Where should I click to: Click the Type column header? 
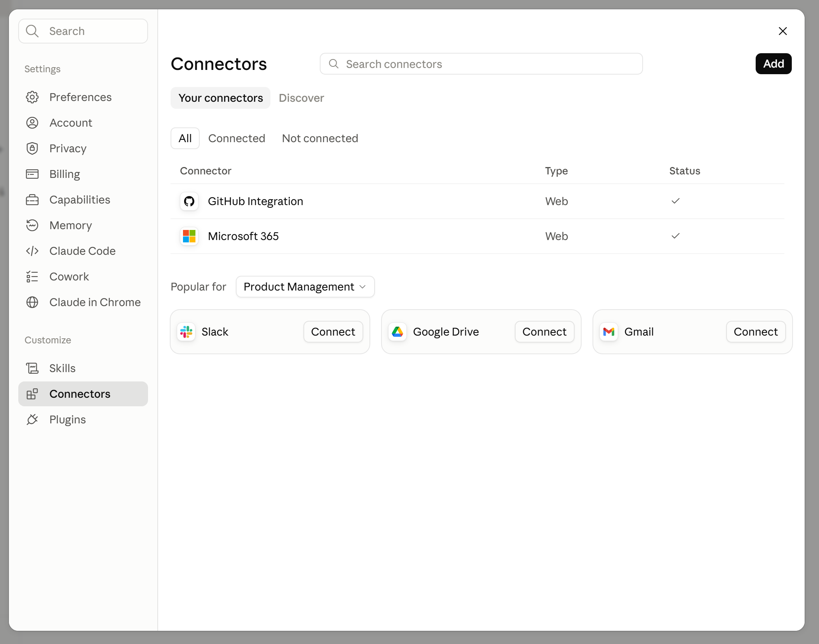[556, 171]
